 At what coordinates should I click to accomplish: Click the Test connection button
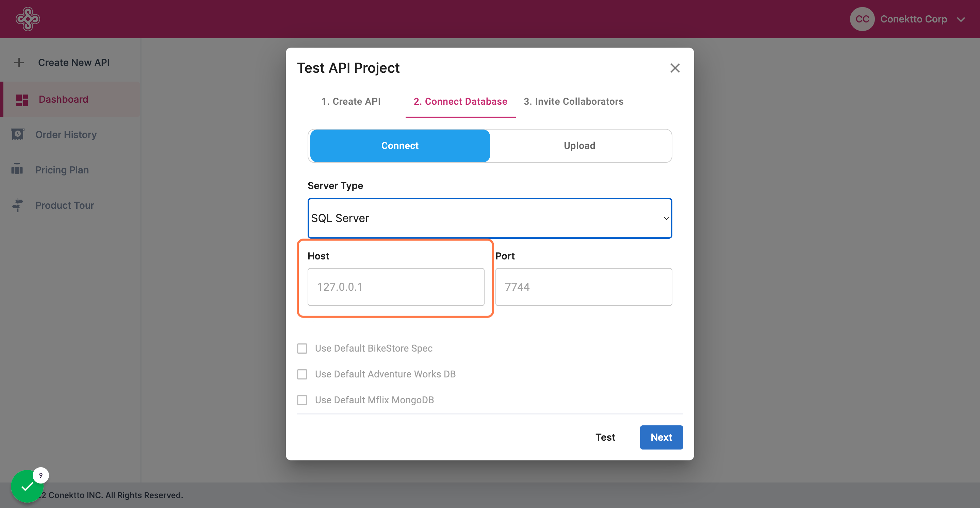(605, 437)
